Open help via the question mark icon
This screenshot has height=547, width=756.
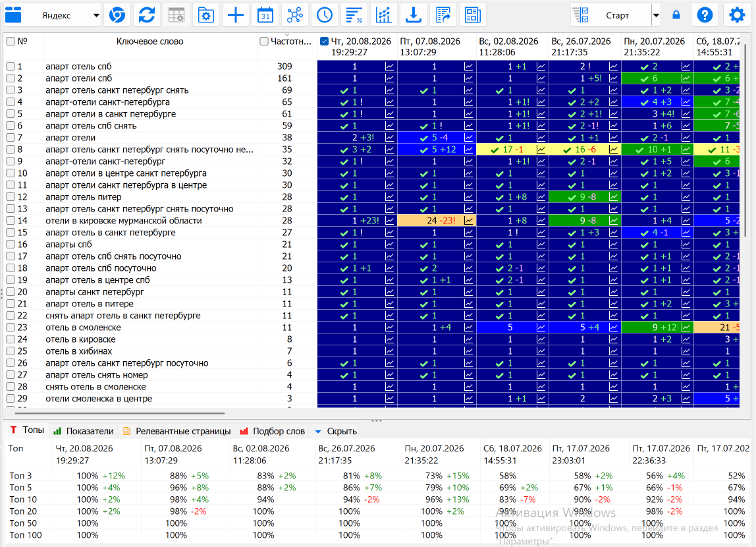tap(705, 15)
